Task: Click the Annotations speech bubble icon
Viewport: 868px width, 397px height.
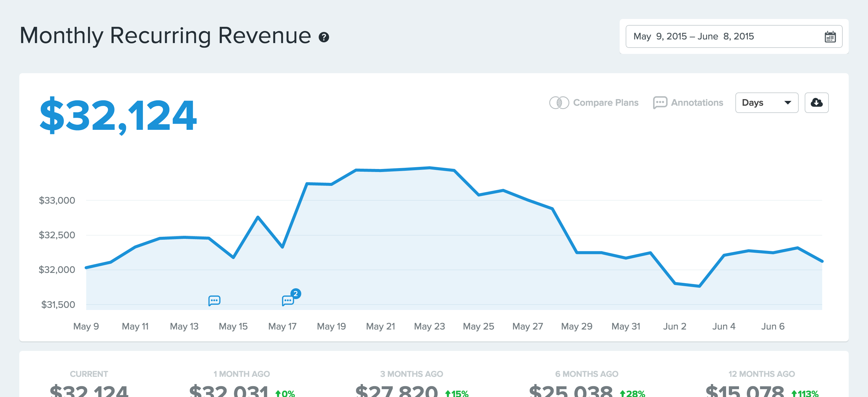Action: click(660, 102)
